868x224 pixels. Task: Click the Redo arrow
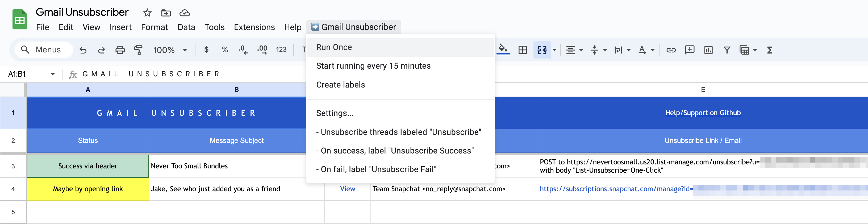101,50
